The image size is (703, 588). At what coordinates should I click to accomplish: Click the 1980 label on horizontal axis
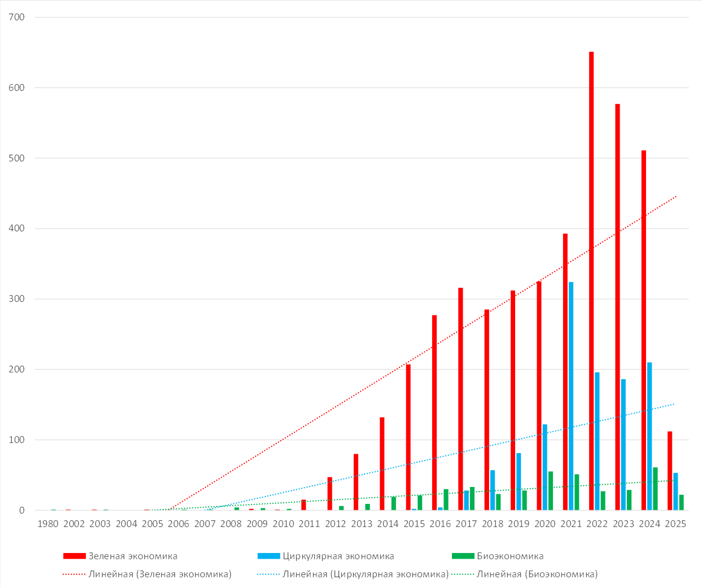tap(48, 524)
